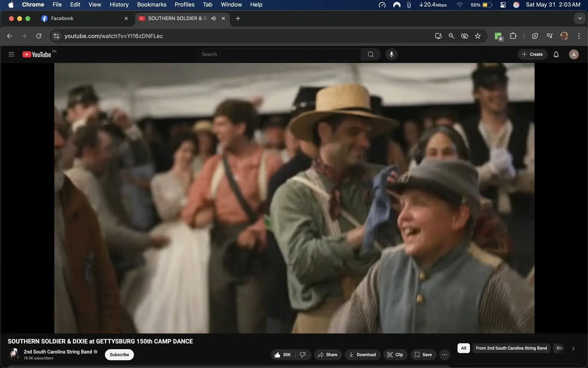Click the YouTube home logo
This screenshot has width=588, height=368.
point(37,54)
